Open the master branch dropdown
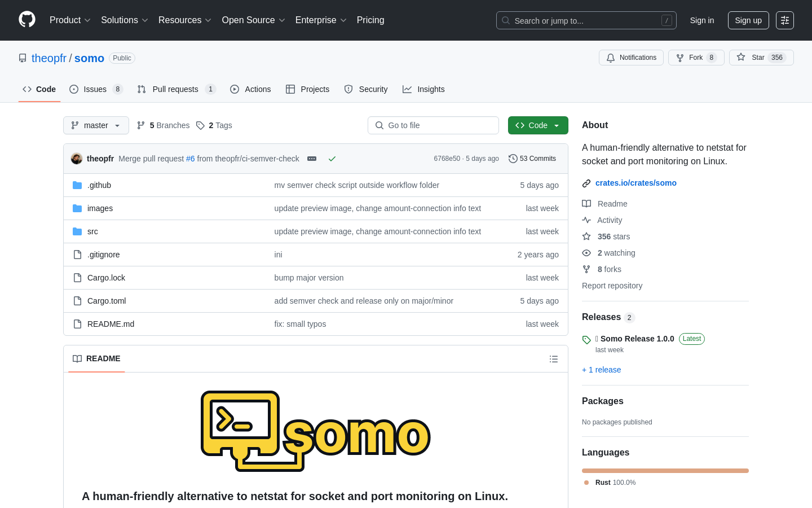Image resolution: width=812 pixels, height=508 pixels. click(x=96, y=125)
